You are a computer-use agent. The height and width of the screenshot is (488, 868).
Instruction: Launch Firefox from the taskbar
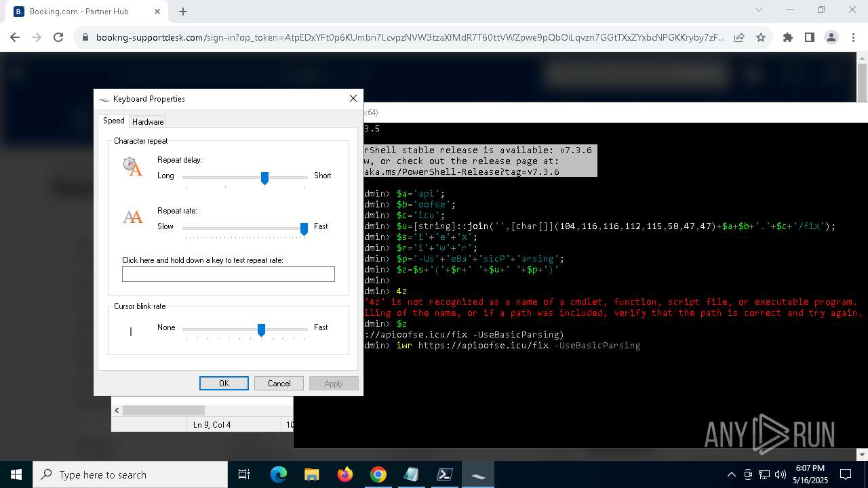(x=344, y=474)
